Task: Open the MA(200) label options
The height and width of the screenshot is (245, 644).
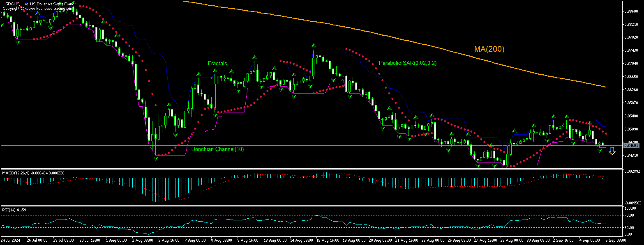Action: click(x=489, y=49)
